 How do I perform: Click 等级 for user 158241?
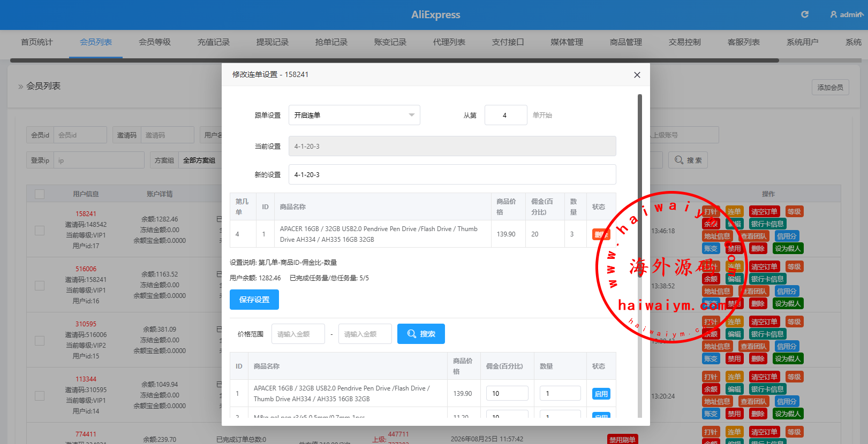coord(794,212)
